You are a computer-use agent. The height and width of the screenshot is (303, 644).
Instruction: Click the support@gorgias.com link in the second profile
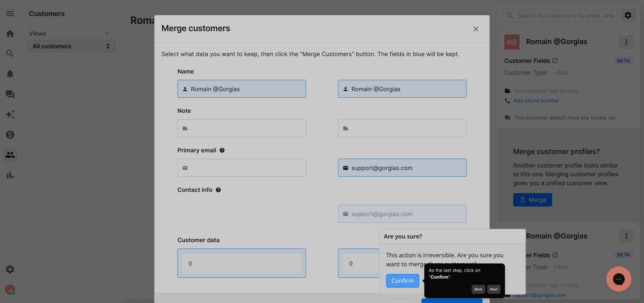pyautogui.click(x=540, y=295)
